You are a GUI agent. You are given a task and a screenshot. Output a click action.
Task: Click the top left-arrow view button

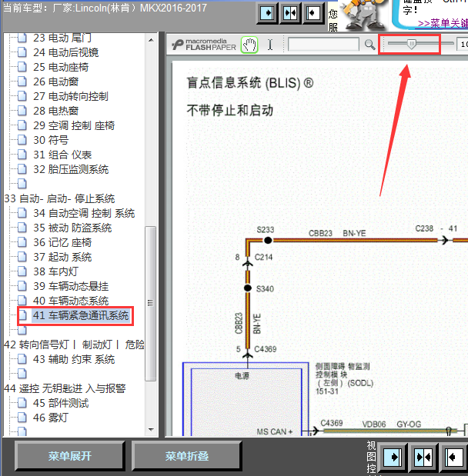(x=313, y=13)
